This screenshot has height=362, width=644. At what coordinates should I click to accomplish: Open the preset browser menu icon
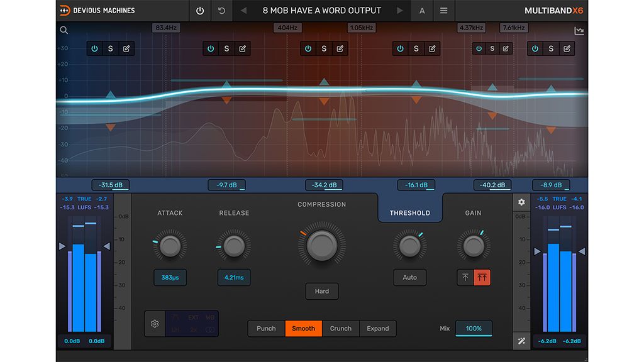coord(445,10)
